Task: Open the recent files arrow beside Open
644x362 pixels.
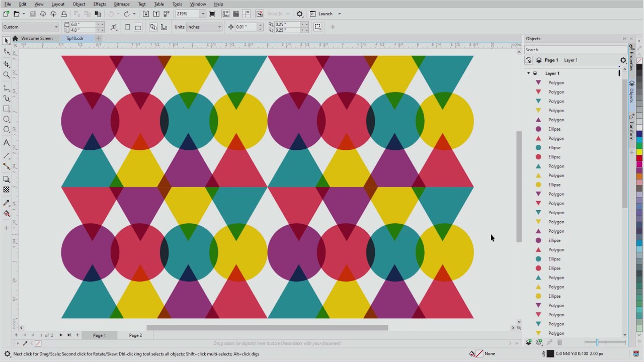Action: point(23,14)
